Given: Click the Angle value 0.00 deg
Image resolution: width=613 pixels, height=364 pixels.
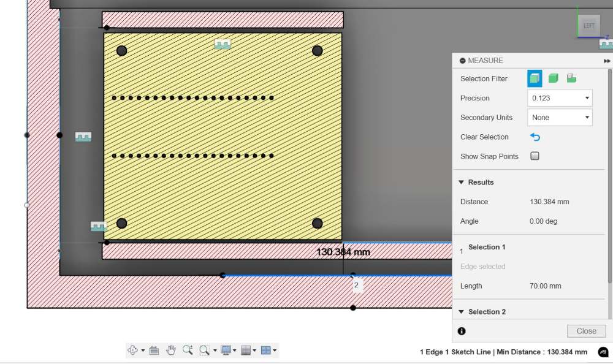Looking at the screenshot, I should pos(543,221).
